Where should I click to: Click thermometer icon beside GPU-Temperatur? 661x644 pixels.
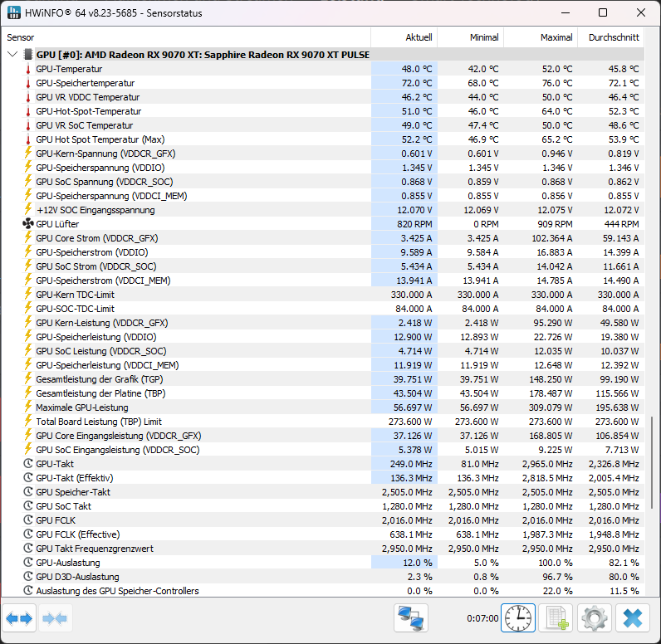click(x=28, y=69)
